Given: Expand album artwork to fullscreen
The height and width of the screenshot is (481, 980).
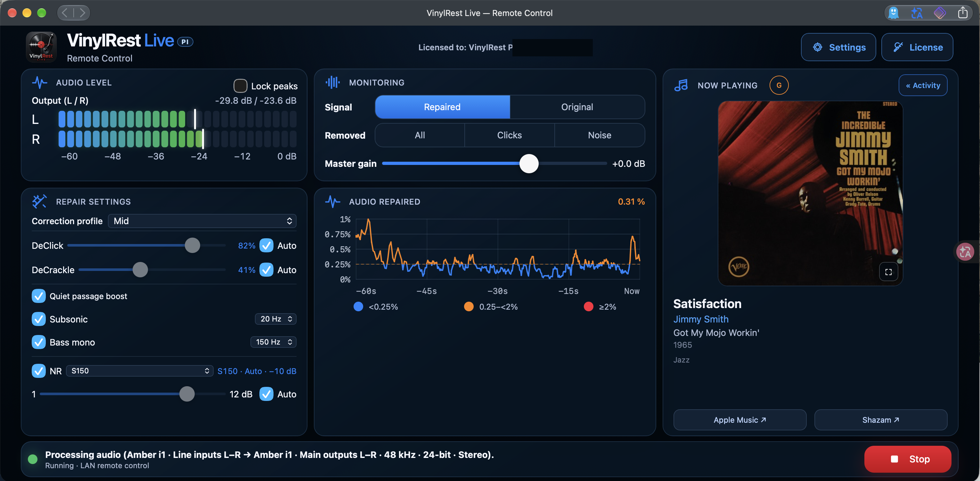Looking at the screenshot, I should tap(888, 272).
